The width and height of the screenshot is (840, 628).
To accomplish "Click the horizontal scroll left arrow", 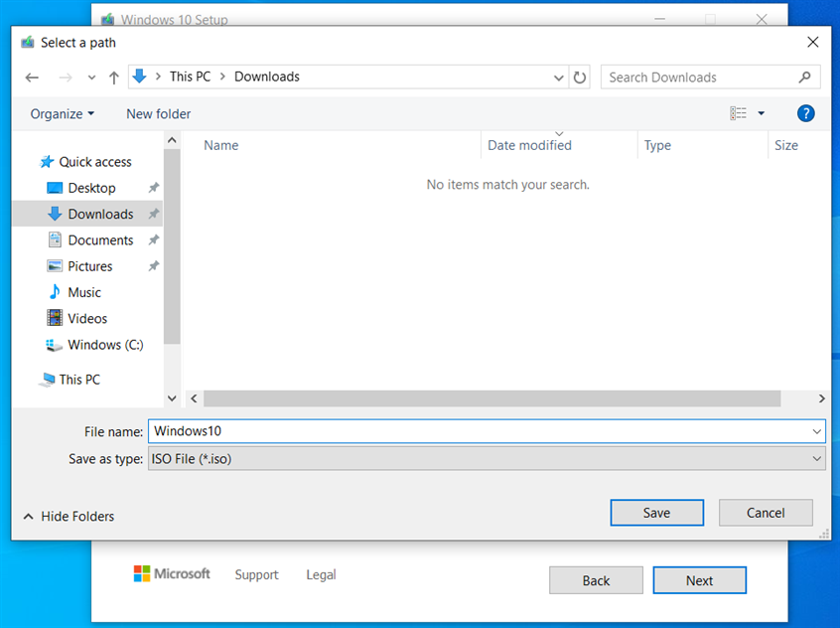I will pos(194,398).
